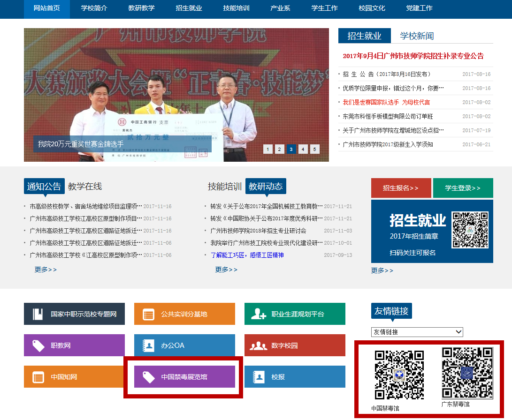
Task: Switch to the 技能培训 section tab
Action: point(225,187)
